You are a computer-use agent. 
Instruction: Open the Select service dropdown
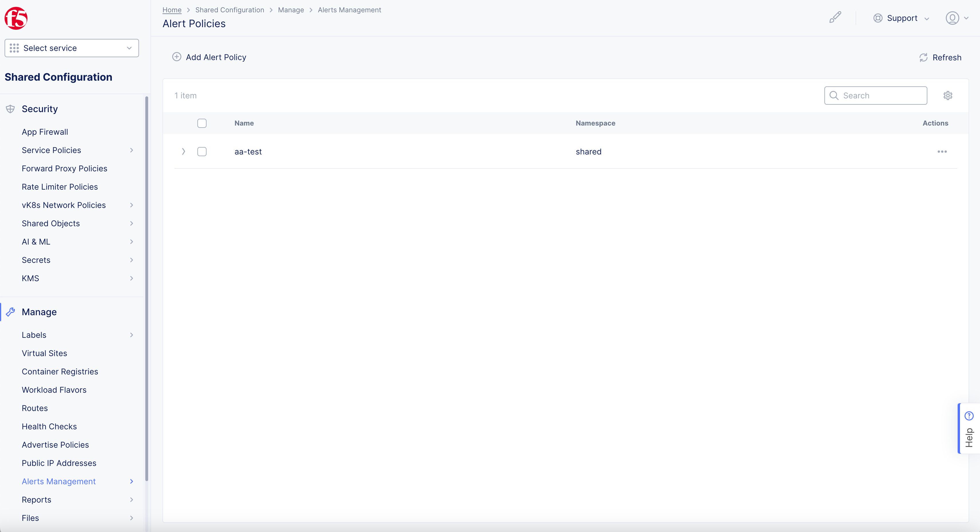coord(72,48)
